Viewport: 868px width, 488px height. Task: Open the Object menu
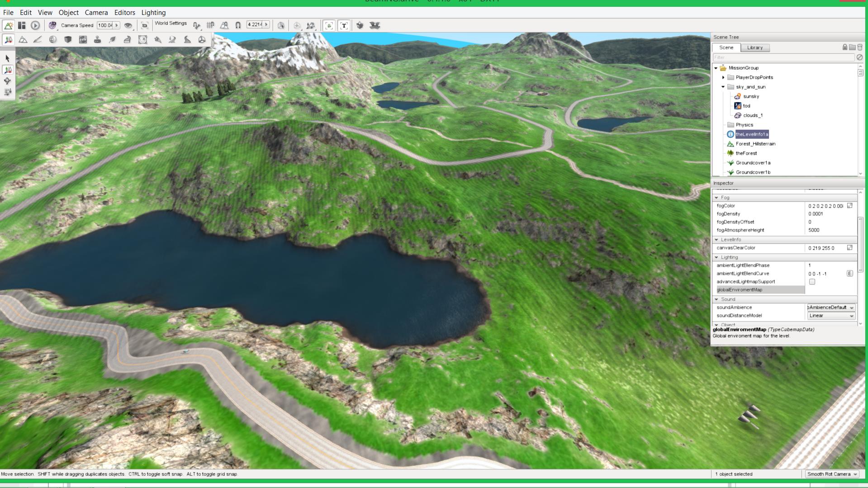68,13
